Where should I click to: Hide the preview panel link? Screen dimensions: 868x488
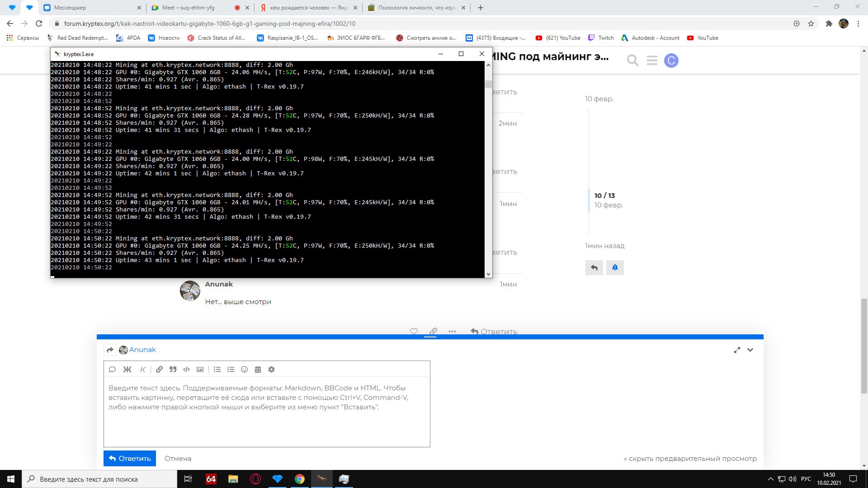[690, 458]
